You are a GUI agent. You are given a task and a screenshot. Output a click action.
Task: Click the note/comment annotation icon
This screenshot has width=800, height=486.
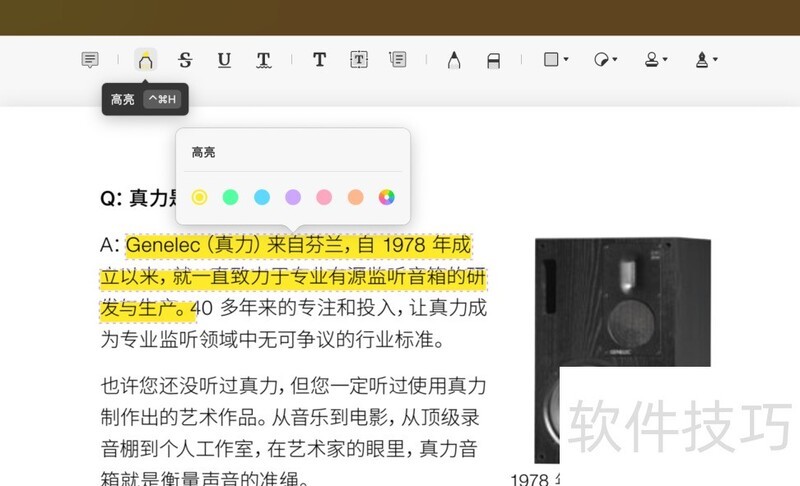click(x=90, y=60)
